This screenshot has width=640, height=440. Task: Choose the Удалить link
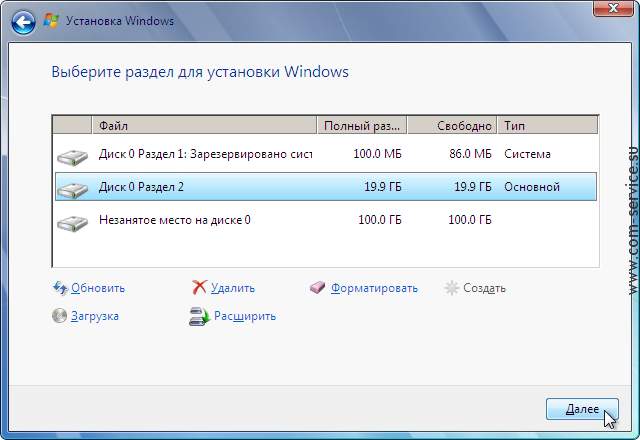click(x=233, y=288)
